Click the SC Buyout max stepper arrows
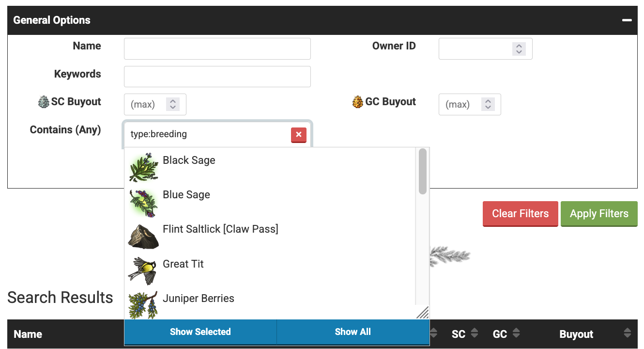The image size is (644, 349). coord(173,104)
